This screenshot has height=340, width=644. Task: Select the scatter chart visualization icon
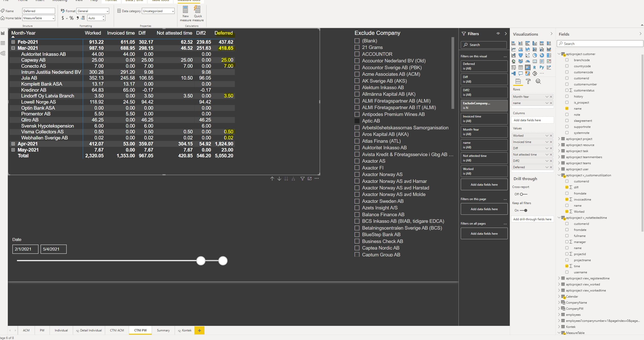coord(527,55)
